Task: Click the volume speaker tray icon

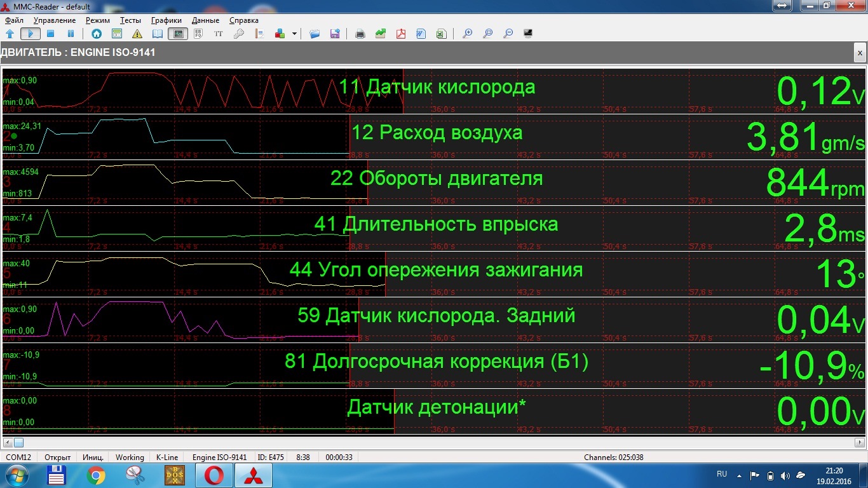Action: (786, 475)
